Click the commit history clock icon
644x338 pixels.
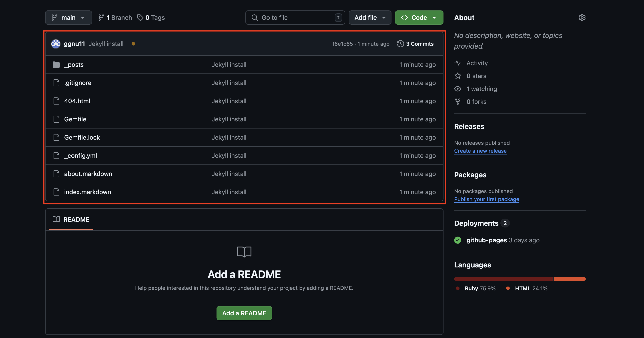click(401, 44)
